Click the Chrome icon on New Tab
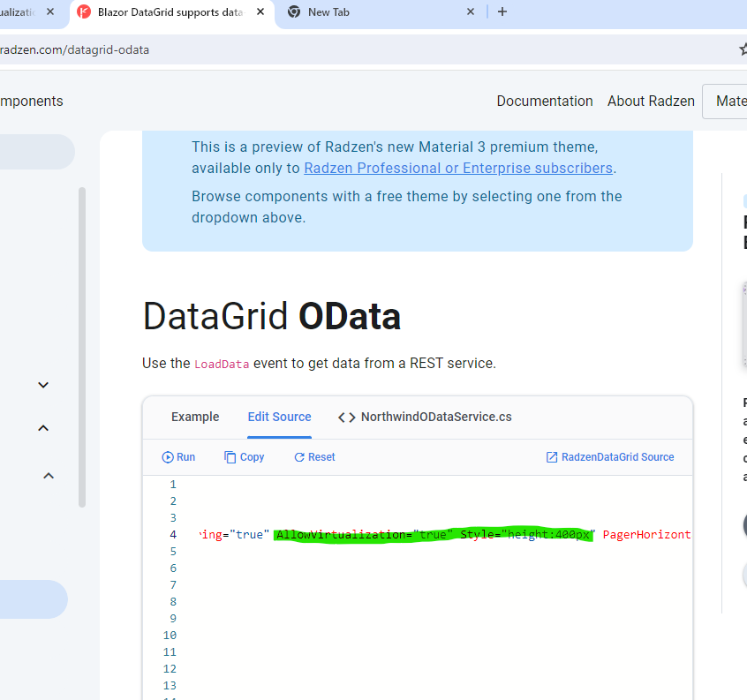The height and width of the screenshot is (700, 747). (294, 11)
